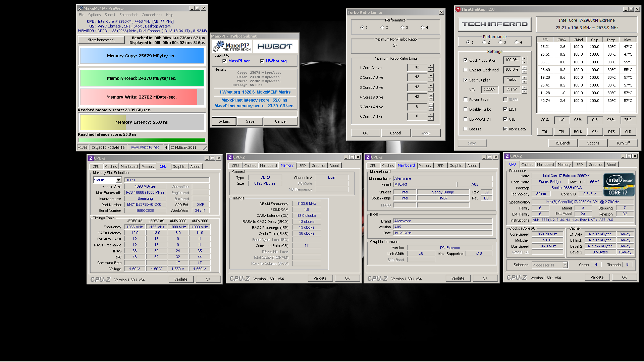The image size is (644, 362).
Task: Toggle EIST checkbox
Action: click(505, 109)
